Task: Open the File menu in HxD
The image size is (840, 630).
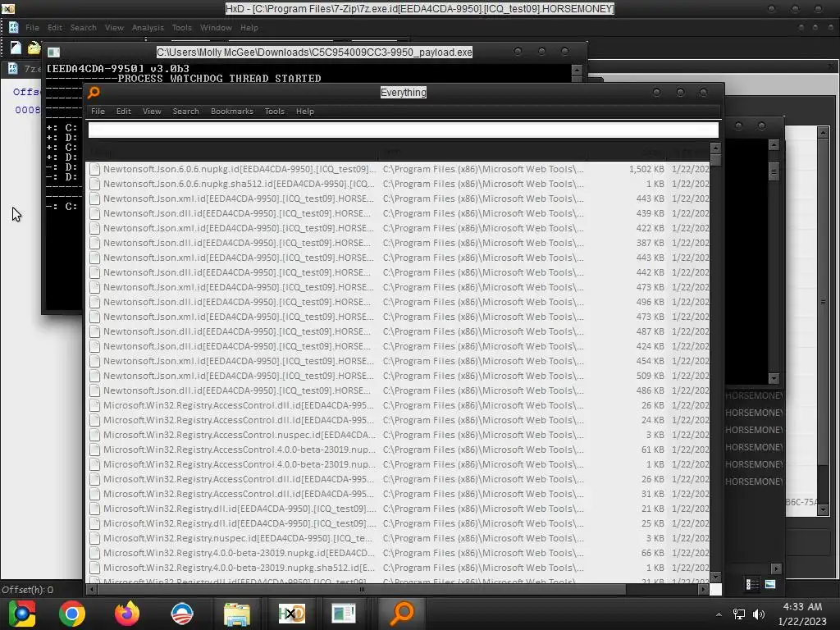Action: 32,27
